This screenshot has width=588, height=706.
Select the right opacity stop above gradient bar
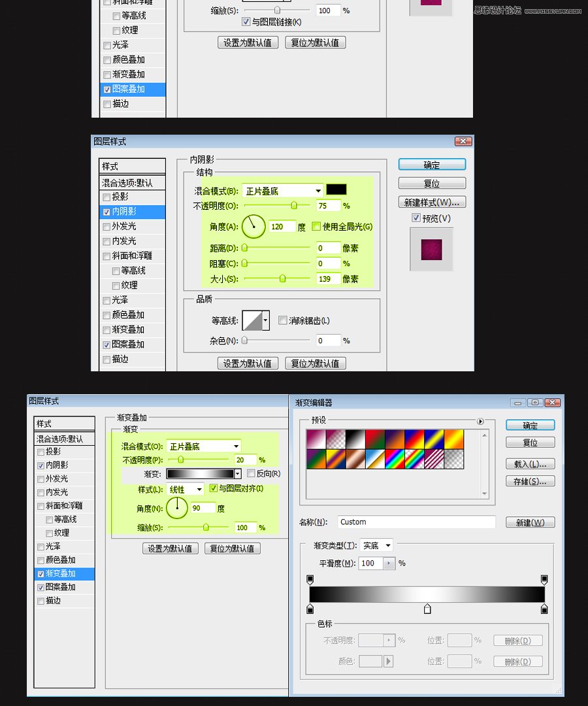(544, 579)
